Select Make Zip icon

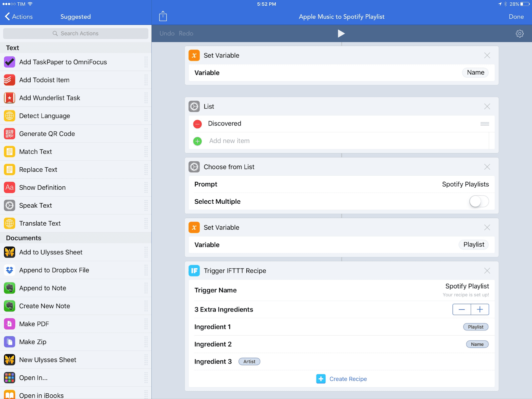(10, 342)
